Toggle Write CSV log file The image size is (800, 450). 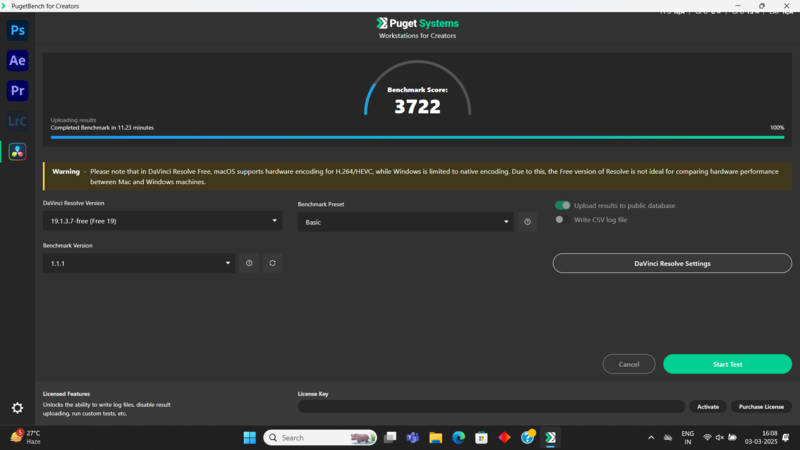coord(560,219)
